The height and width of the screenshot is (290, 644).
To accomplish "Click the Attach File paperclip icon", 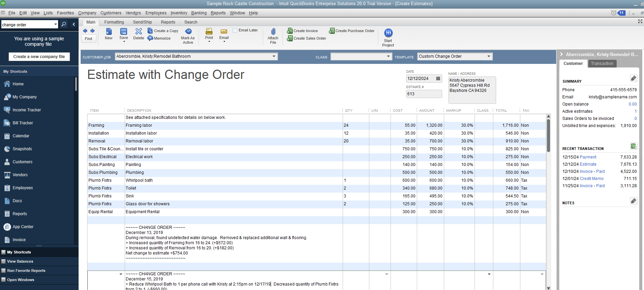I will tap(273, 32).
